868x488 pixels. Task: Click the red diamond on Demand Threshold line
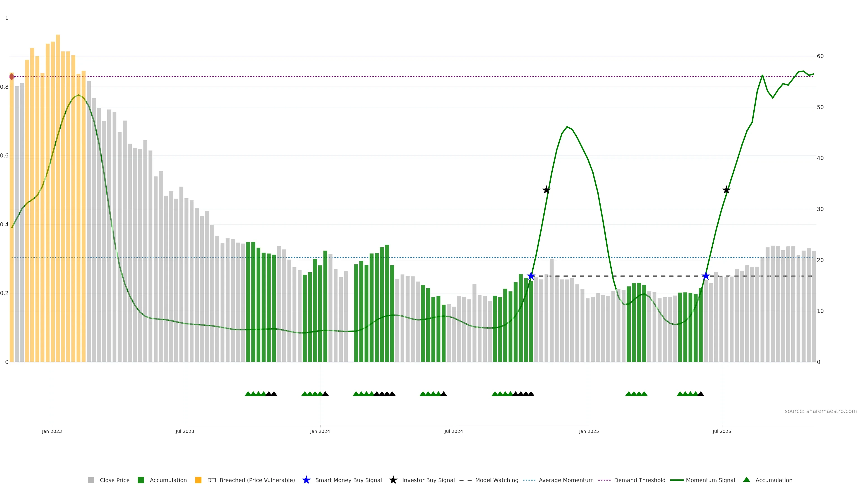coord(12,77)
